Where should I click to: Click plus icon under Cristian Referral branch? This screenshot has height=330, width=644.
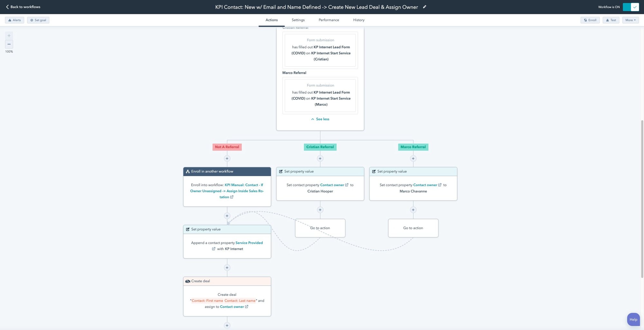pyautogui.click(x=320, y=158)
